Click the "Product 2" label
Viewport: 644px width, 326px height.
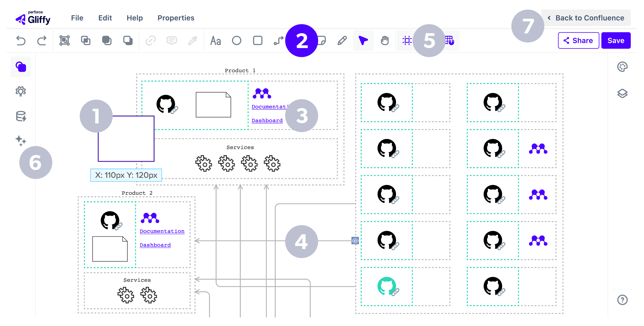137,193
